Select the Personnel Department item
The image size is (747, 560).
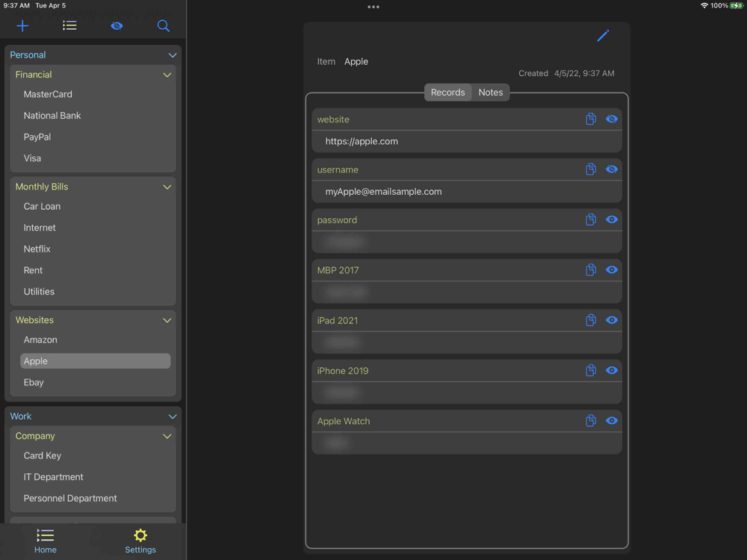click(x=70, y=499)
